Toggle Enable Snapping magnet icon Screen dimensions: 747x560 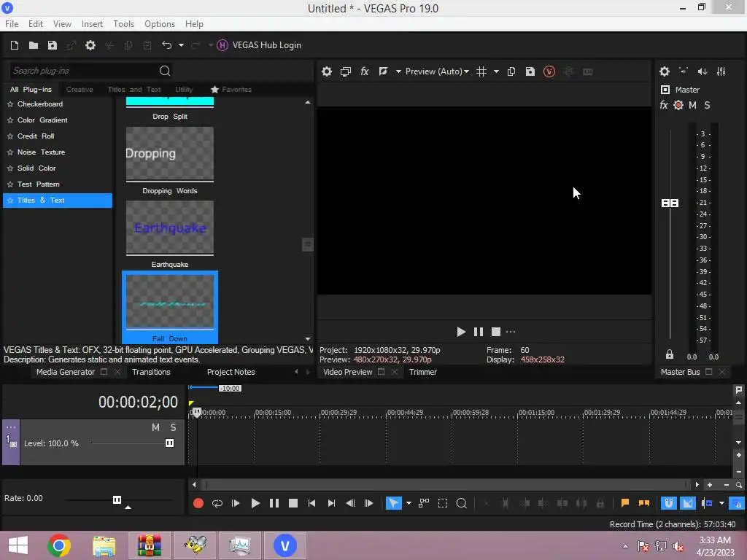click(669, 503)
